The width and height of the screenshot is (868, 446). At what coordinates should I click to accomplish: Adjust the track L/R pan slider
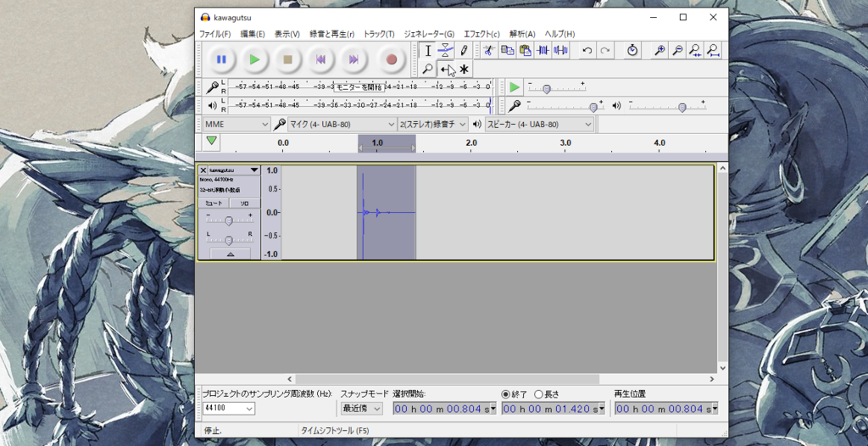228,240
